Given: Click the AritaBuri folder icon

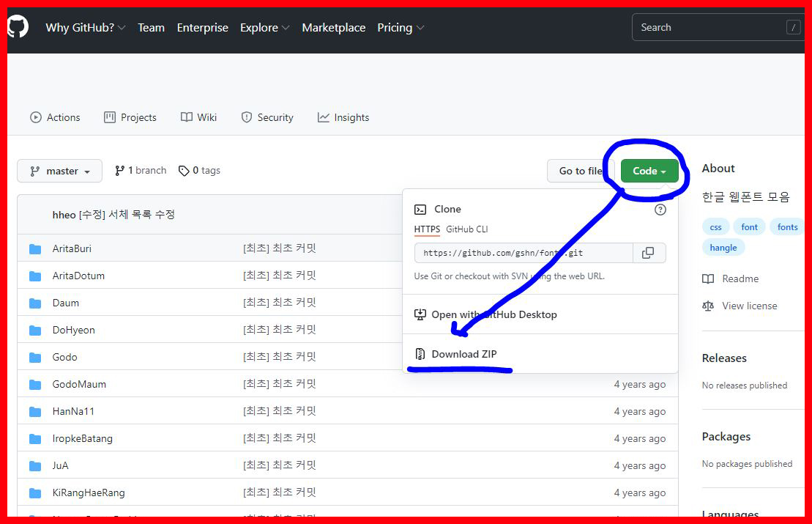Looking at the screenshot, I should click(x=35, y=248).
